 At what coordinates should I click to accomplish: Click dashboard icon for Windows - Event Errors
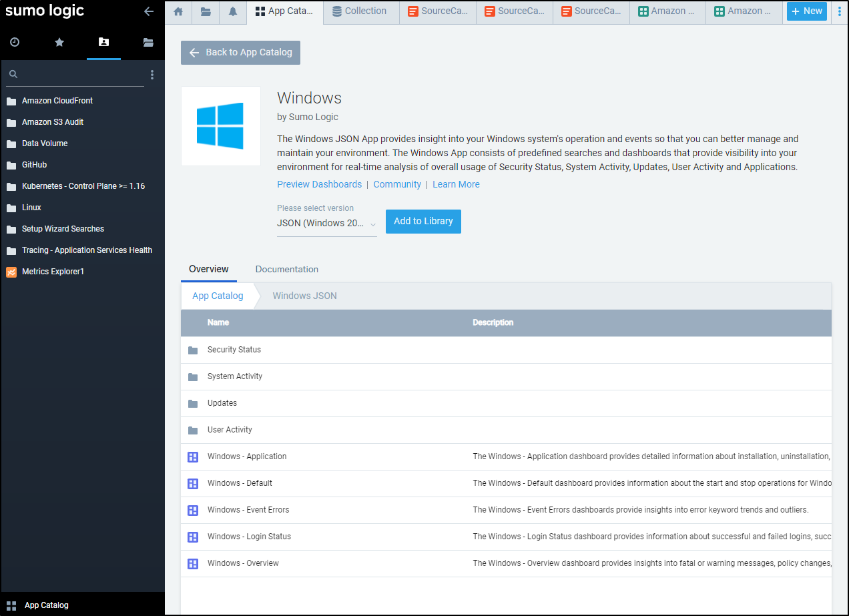(x=193, y=511)
